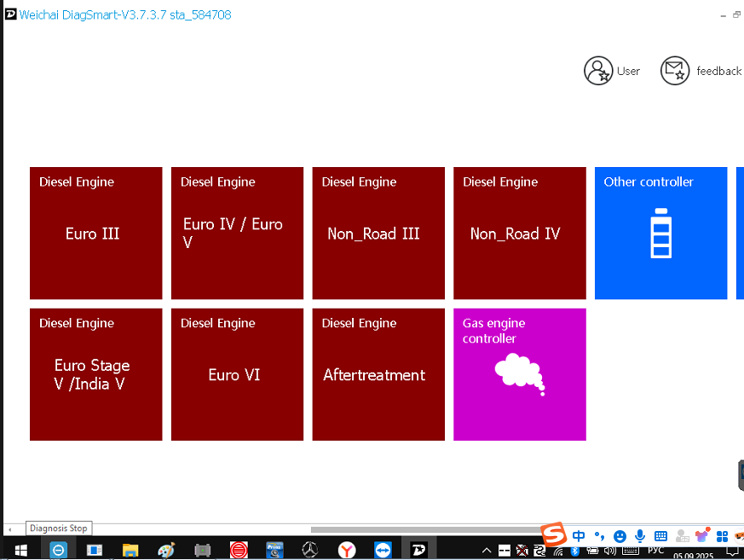Screen dimensions: 744x560
Task: Click the horizontal scrollbar thumb
Action: click(x=427, y=529)
